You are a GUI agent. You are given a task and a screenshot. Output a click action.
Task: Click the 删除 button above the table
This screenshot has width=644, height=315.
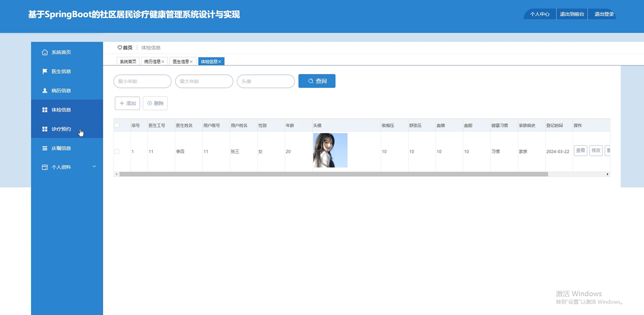click(155, 103)
